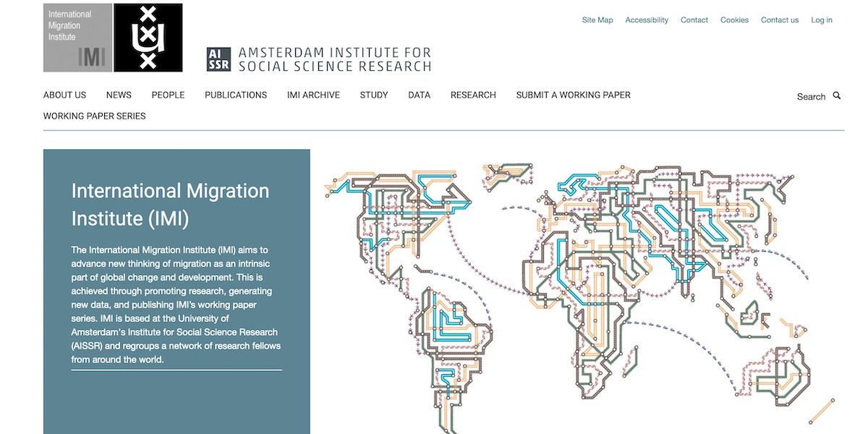The image size is (868, 434).
Task: Select IMI Archive in navigation
Action: pyautogui.click(x=313, y=95)
